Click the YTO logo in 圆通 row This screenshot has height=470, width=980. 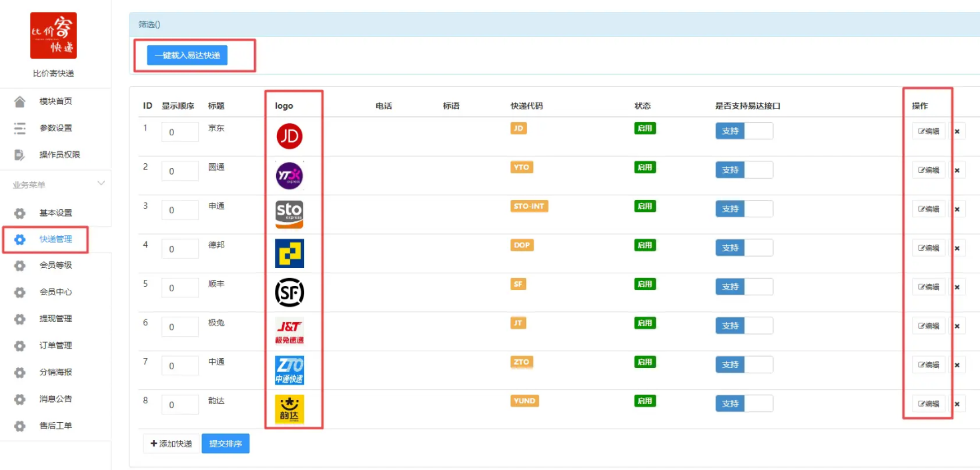click(290, 175)
